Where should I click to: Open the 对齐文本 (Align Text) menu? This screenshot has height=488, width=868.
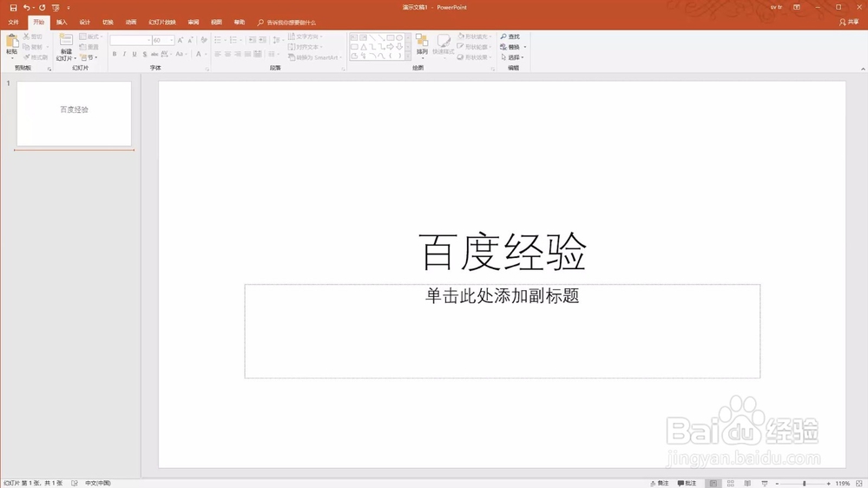pos(305,47)
